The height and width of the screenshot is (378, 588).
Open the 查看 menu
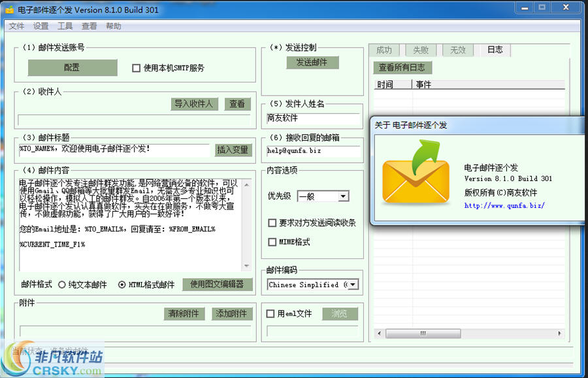point(90,26)
